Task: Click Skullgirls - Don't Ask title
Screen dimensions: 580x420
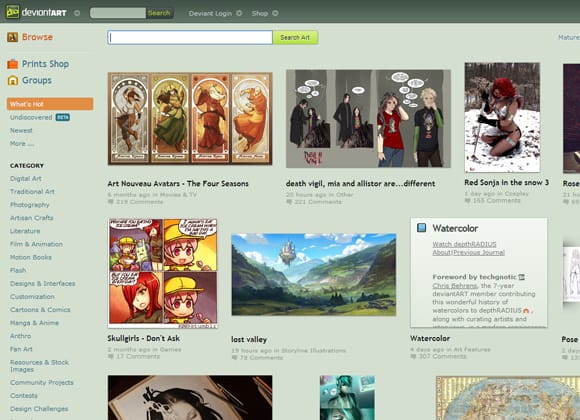Action: (144, 338)
